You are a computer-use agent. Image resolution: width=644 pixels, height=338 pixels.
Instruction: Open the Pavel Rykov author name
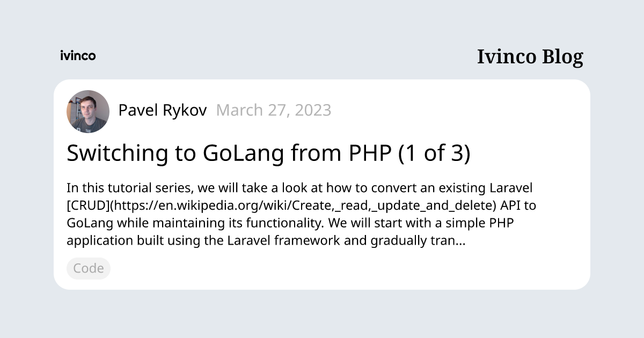coord(162,111)
